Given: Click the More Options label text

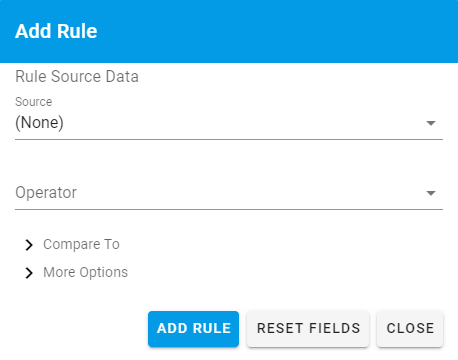Looking at the screenshot, I should point(86,272).
